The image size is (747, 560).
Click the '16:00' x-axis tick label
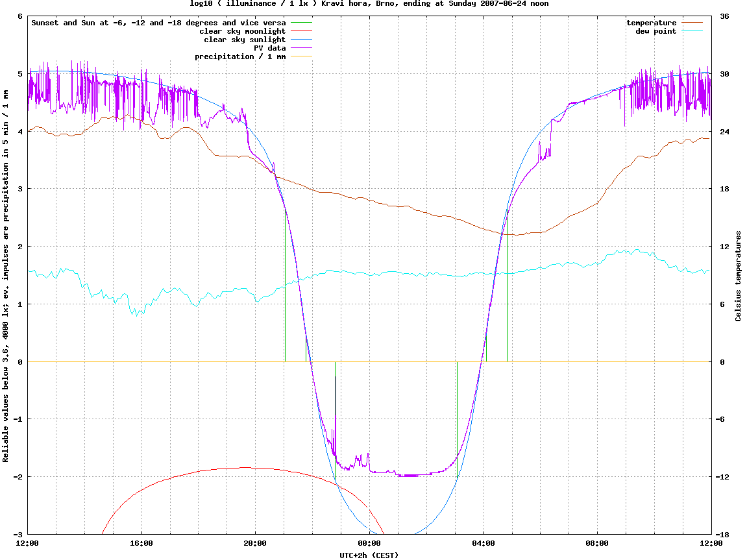coord(141,543)
